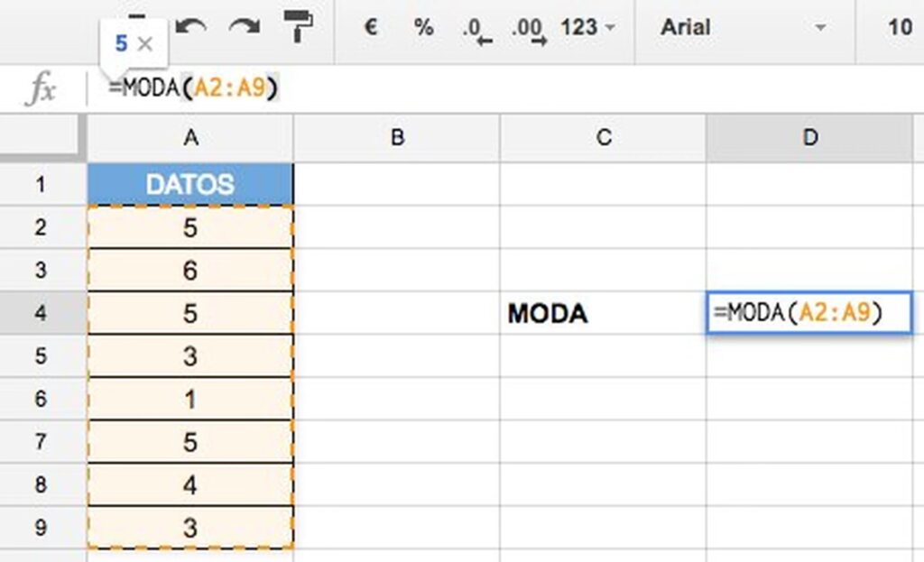Apply percent format to the cell
The width and height of the screenshot is (924, 562).
[423, 27]
